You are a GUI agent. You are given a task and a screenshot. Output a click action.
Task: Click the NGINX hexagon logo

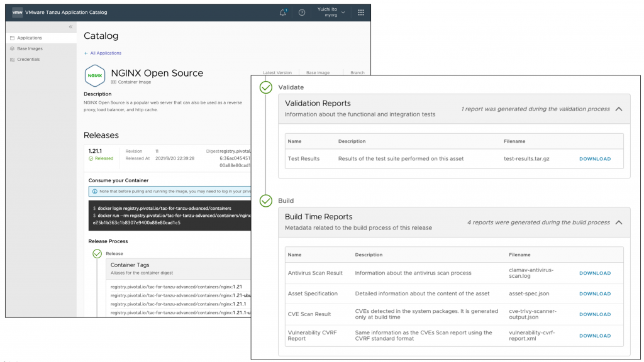95,75
